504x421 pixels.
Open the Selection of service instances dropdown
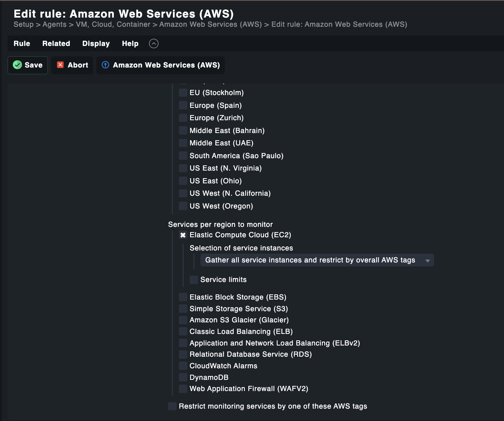coord(317,260)
